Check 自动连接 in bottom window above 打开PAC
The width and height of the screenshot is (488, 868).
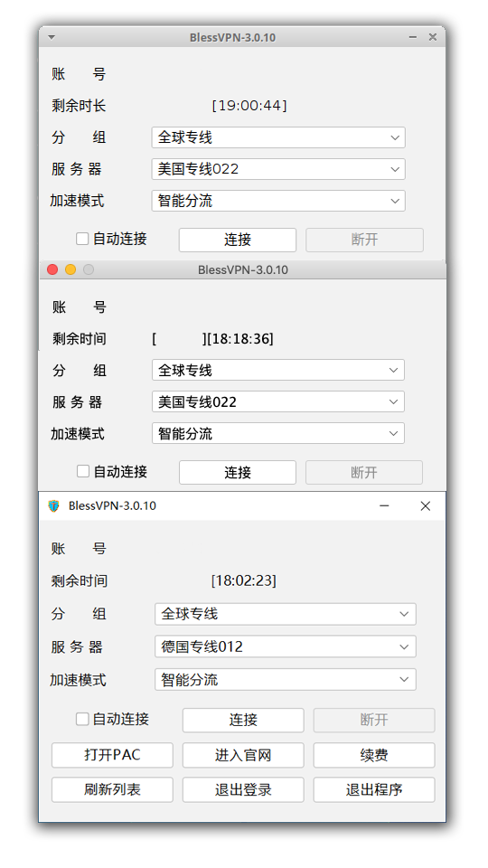[82, 719]
